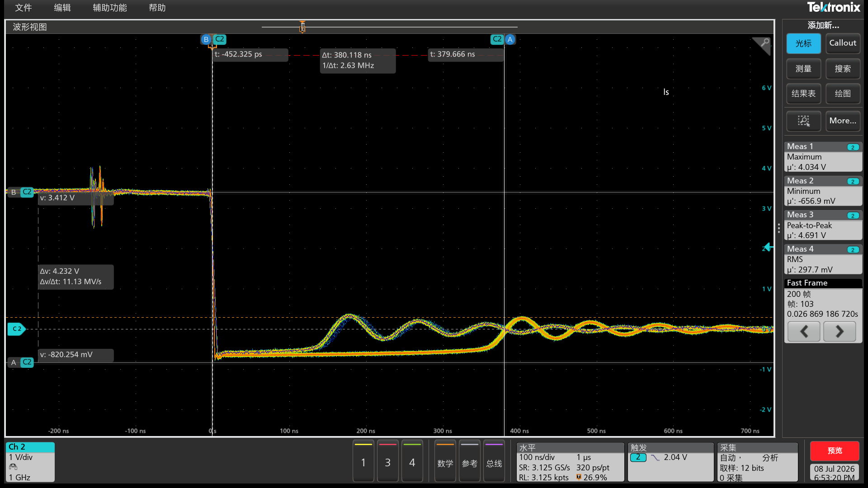Select the Meas 1 Maximum badge
Image resolution: width=868 pixels, height=488 pixels.
click(x=823, y=157)
